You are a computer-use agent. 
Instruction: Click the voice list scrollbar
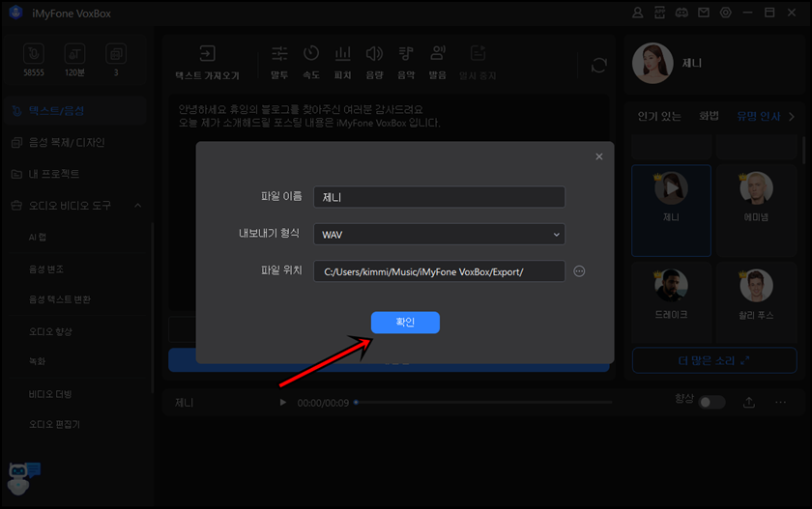(x=803, y=151)
